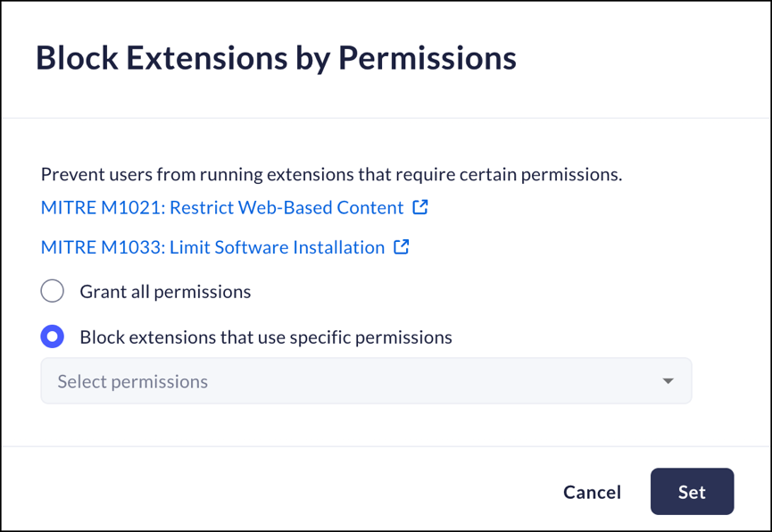Click the Block extensions specific permissions label
The height and width of the screenshot is (532, 772).
coord(266,337)
